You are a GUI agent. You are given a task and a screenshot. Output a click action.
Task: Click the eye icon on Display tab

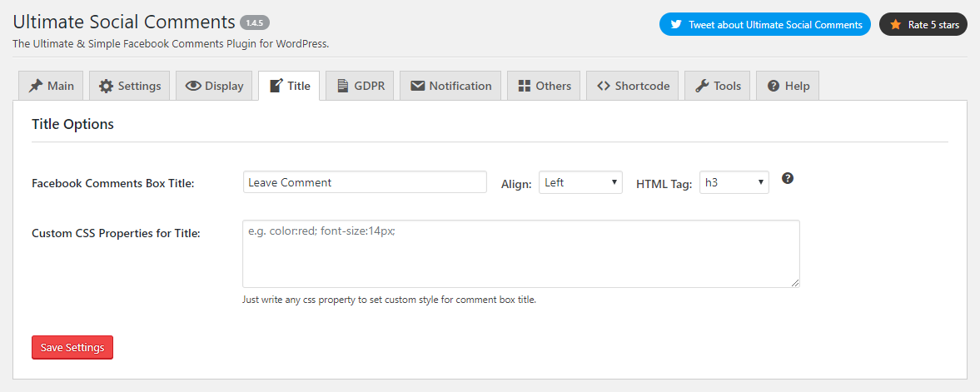pyautogui.click(x=193, y=86)
